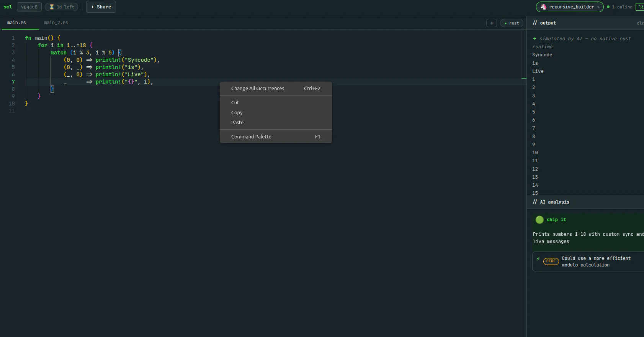Click the println!("is") statement
This screenshot has height=337, width=644.
tap(119, 67)
